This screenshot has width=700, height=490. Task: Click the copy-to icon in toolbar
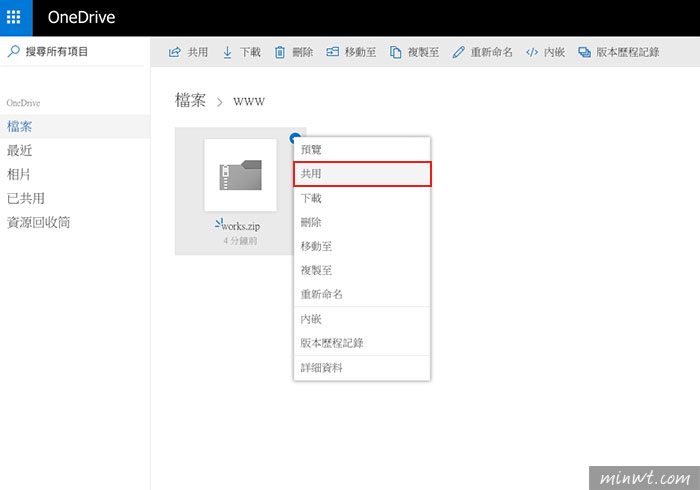(396, 52)
